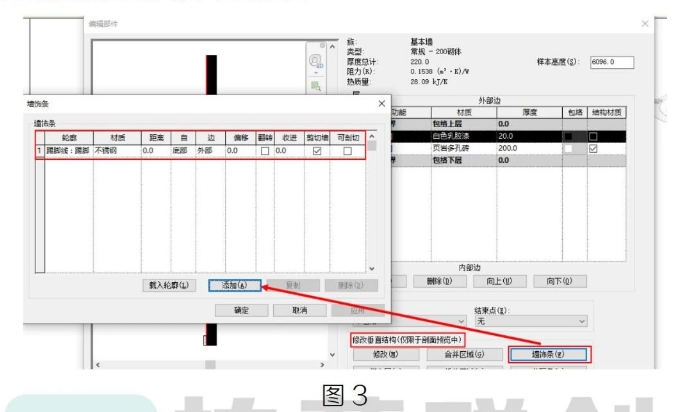The image size is (682, 412).
Task: Click 距离 value 0.0 in sweep row
Action: tap(156, 151)
